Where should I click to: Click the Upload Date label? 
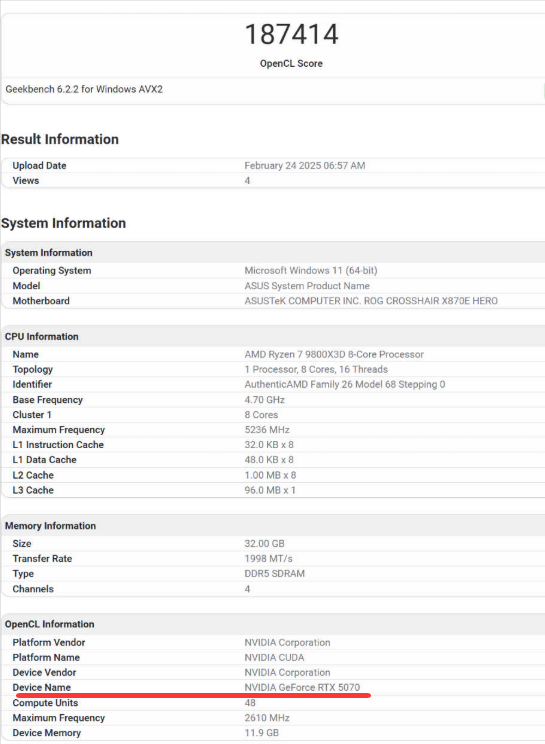coord(39,166)
